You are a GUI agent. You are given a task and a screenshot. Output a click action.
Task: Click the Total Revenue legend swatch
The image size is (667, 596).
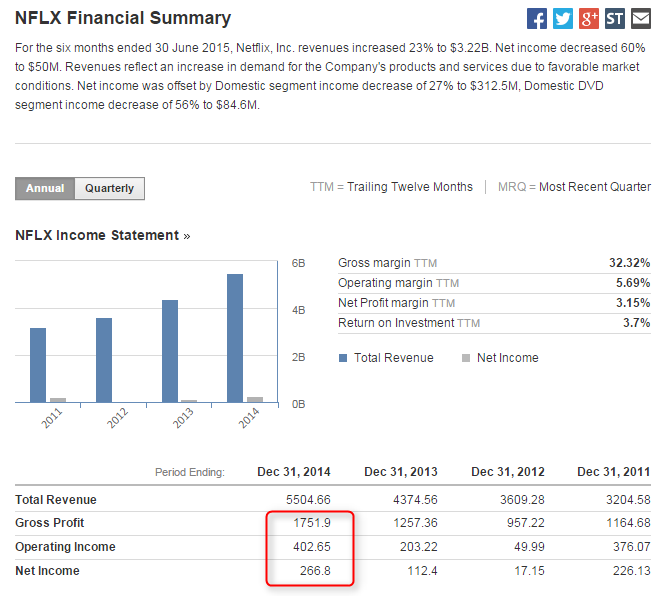(343, 358)
